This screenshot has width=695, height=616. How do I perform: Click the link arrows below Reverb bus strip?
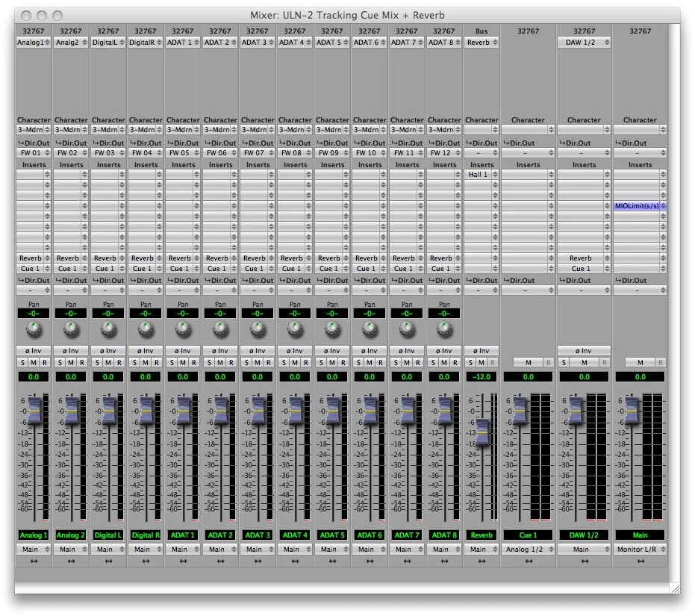point(481,561)
